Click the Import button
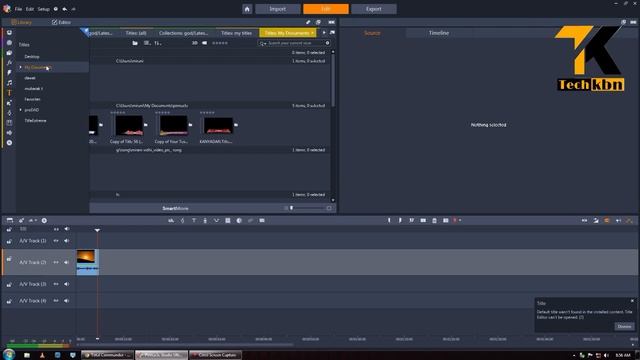This screenshot has height=360, width=640. [278, 9]
